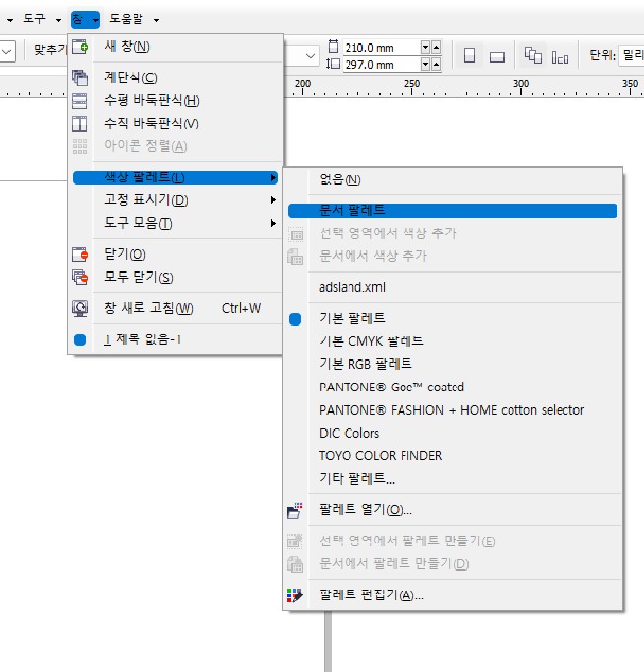Viewport: 644px width, 672px height.
Task: Click the open palette folder icon
Action: tap(295, 510)
